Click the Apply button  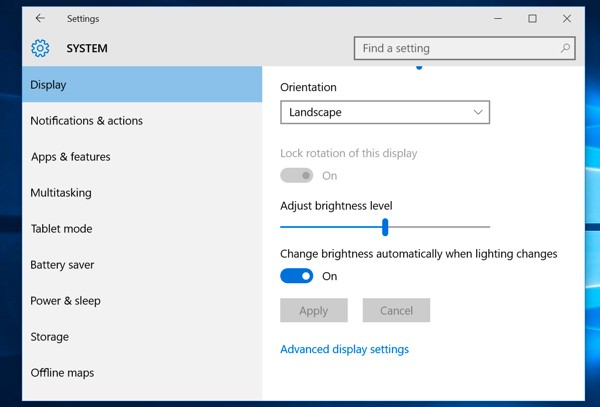(314, 310)
